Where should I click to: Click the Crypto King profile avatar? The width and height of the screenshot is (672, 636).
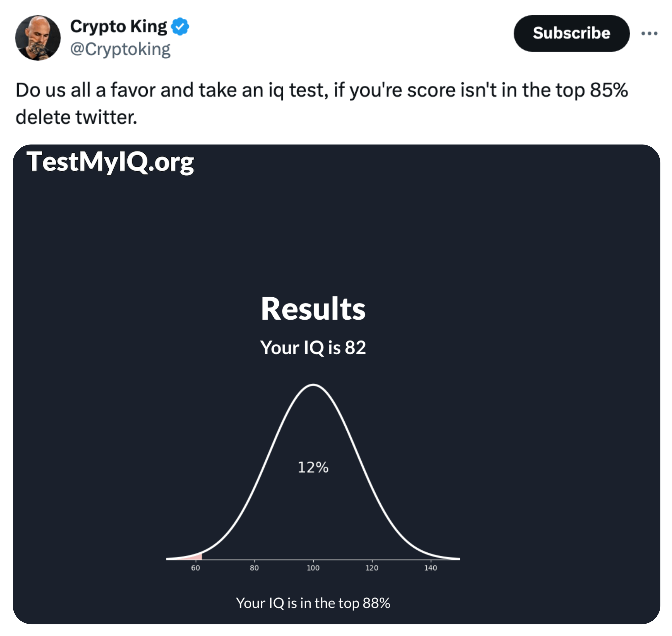(38, 38)
